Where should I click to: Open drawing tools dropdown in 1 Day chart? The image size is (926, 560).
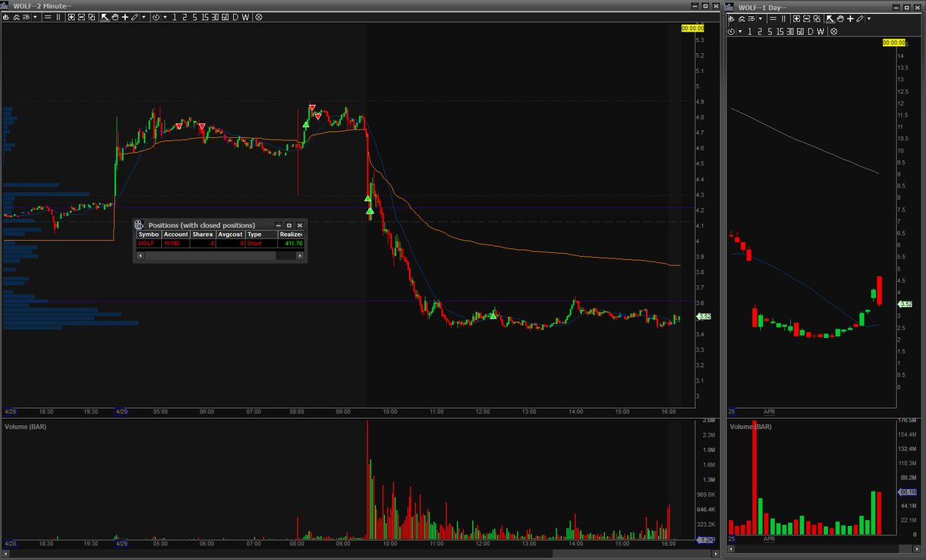pos(869,19)
